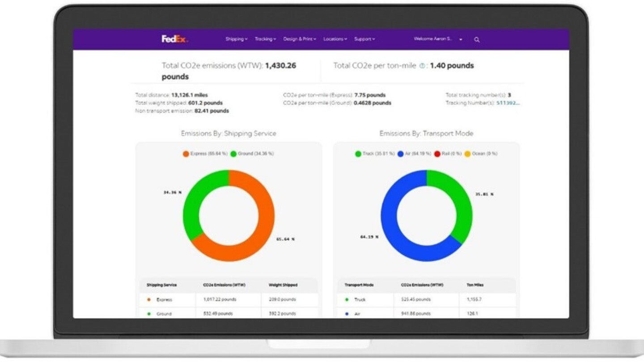Expand the Design & Print menu

coord(299,39)
